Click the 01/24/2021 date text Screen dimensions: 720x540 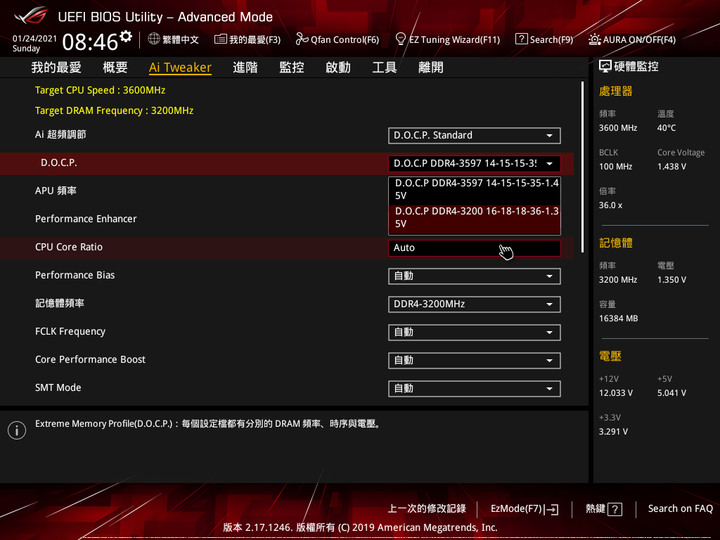[x=34, y=39]
